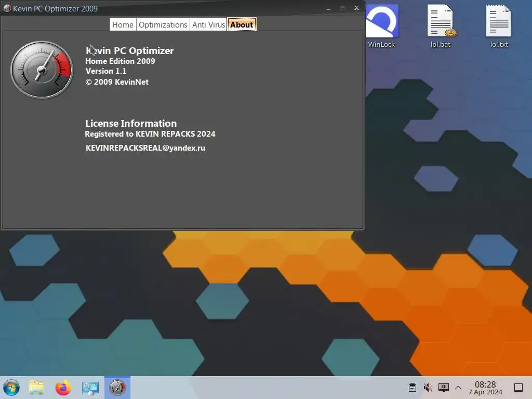Viewport: 532px width, 399px height.
Task: Open Firefox from the taskbar
Action: (x=63, y=388)
